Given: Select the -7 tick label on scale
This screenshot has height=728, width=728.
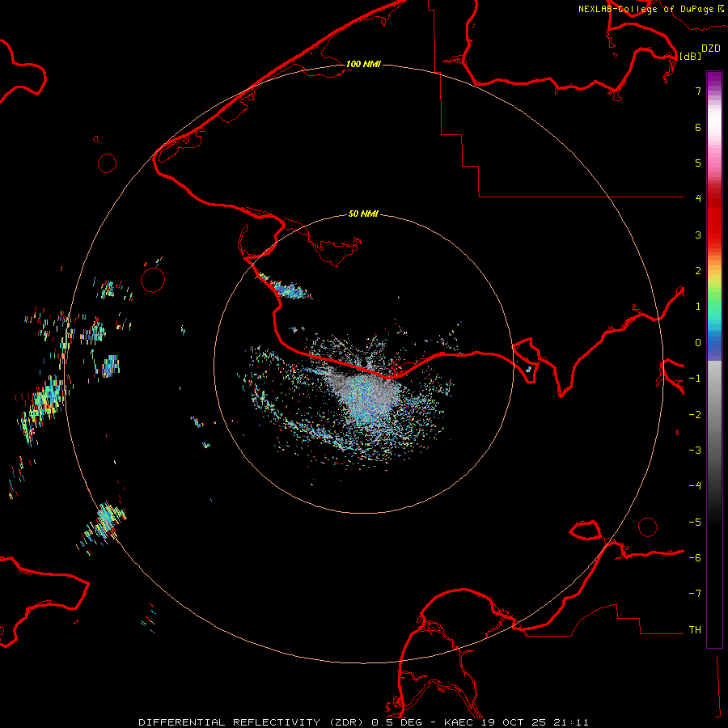Looking at the screenshot, I should tap(695, 594).
